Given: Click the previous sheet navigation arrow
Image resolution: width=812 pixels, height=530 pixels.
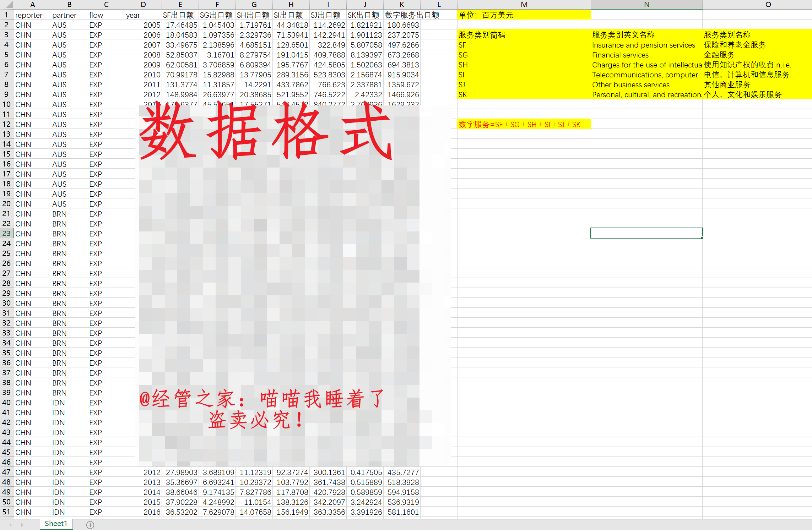Looking at the screenshot, I should coord(11,525).
